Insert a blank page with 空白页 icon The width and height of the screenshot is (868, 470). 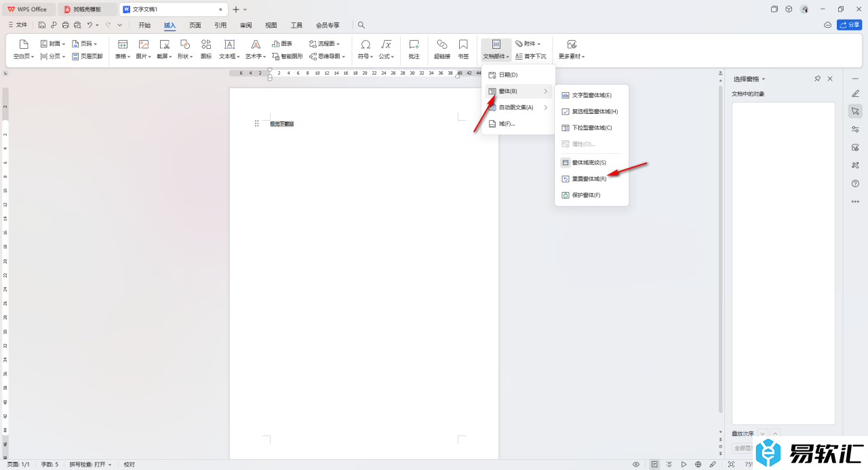pos(24,44)
